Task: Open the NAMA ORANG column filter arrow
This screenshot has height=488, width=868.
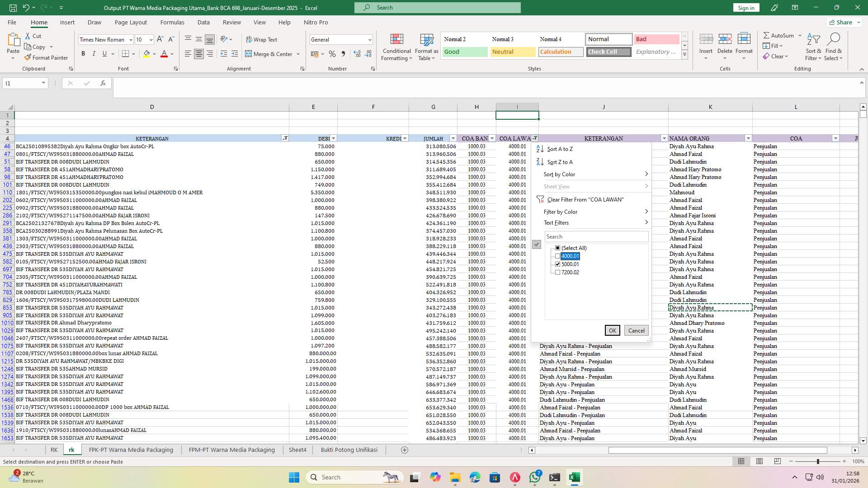Action: point(748,138)
